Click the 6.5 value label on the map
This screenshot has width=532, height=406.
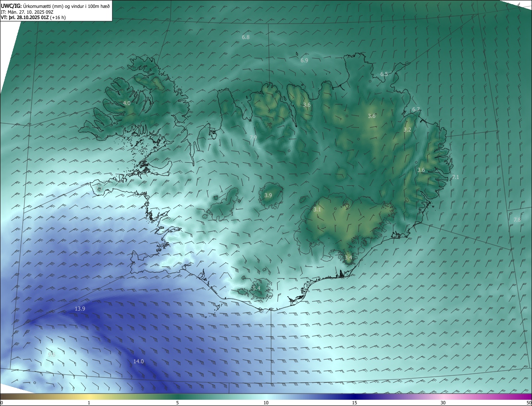(384, 74)
